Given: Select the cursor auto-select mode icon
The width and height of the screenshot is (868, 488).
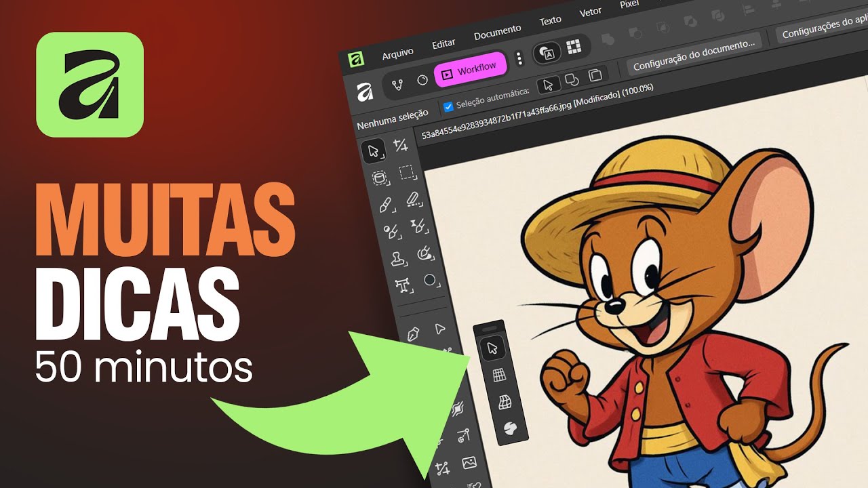Looking at the screenshot, I should tap(548, 84).
